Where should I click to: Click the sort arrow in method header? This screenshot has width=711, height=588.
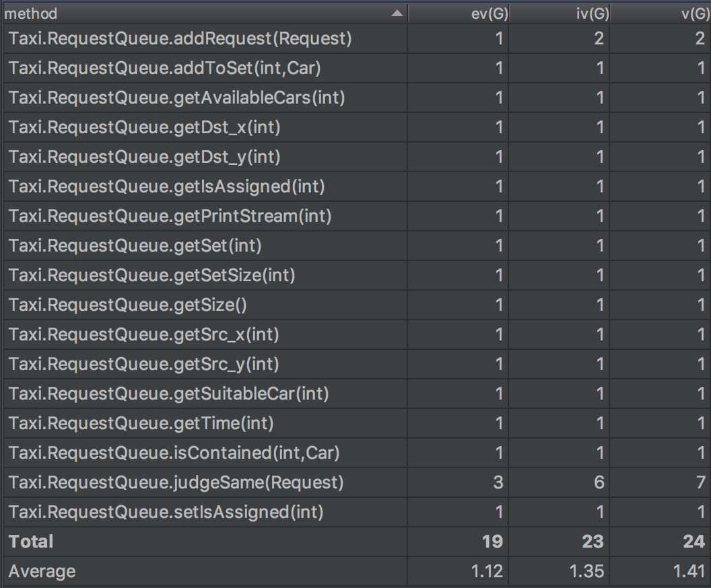click(397, 13)
